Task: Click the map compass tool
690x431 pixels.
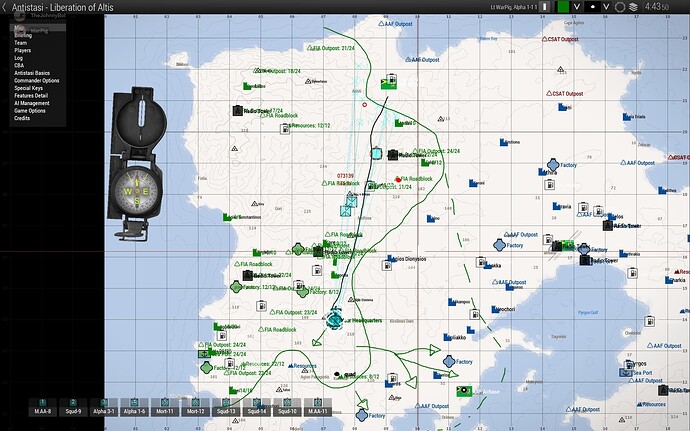Action: [x=137, y=164]
